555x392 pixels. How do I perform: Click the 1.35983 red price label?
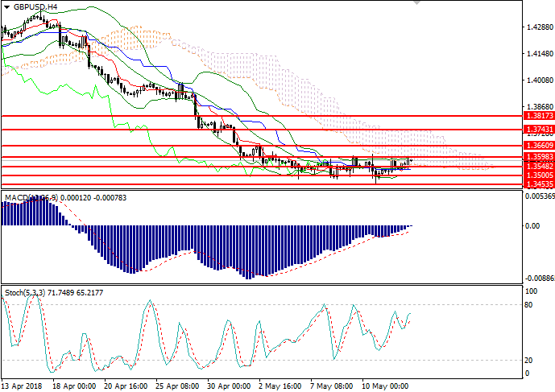click(x=536, y=156)
